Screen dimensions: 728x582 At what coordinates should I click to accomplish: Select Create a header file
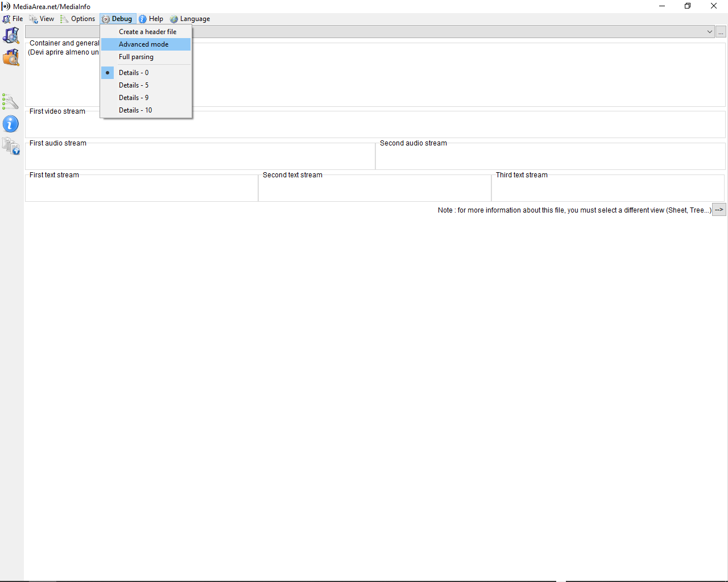[x=146, y=32]
